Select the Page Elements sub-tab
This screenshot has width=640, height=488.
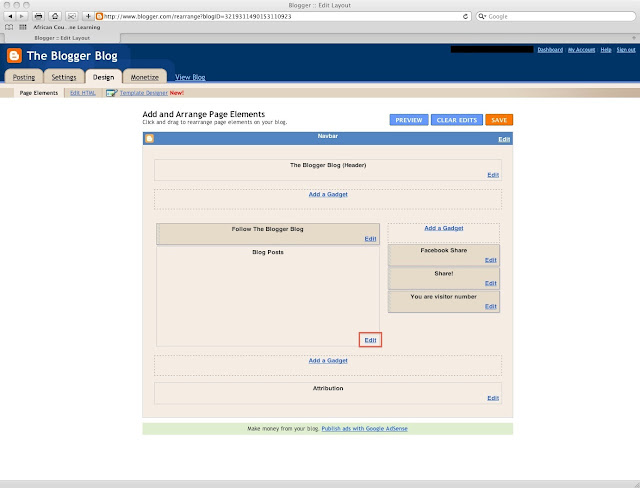pos(39,93)
